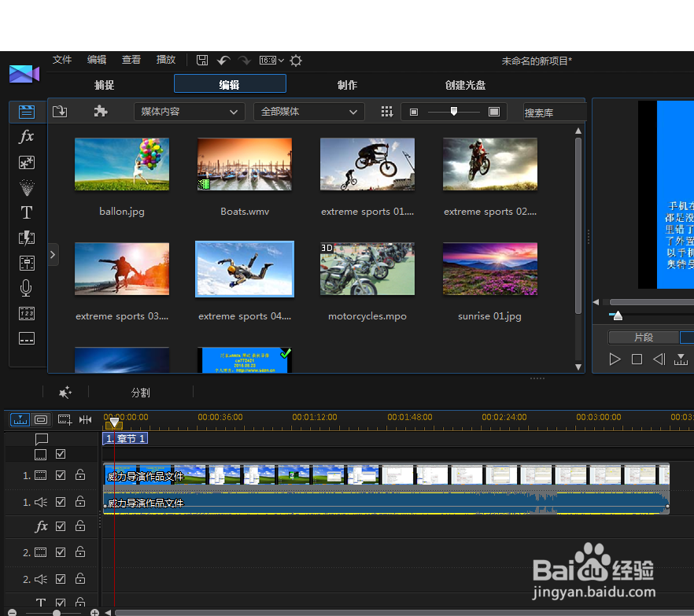This screenshot has height=616, width=694.
Task: Open the Audio Mixing Room icon
Action: [x=27, y=264]
